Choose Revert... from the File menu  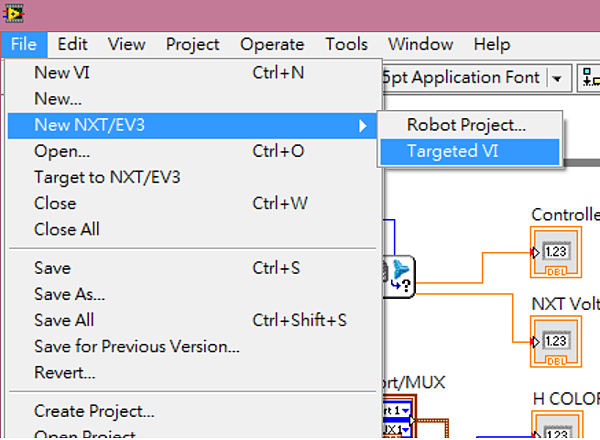(x=192, y=372)
